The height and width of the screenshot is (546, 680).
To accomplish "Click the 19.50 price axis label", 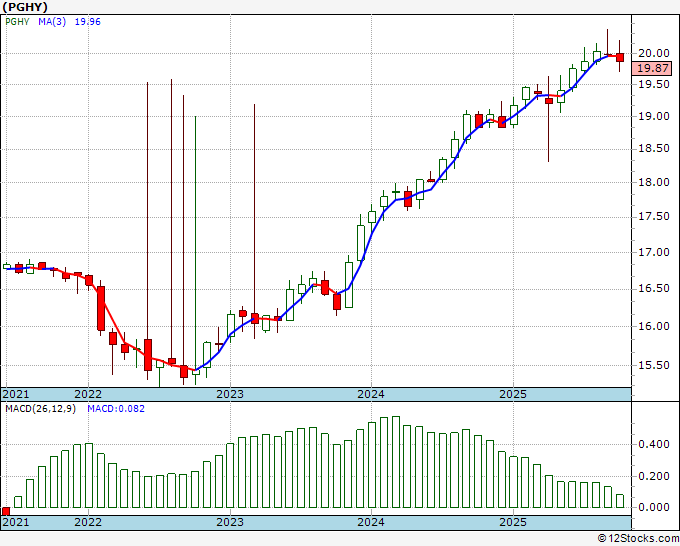I will pos(654,84).
